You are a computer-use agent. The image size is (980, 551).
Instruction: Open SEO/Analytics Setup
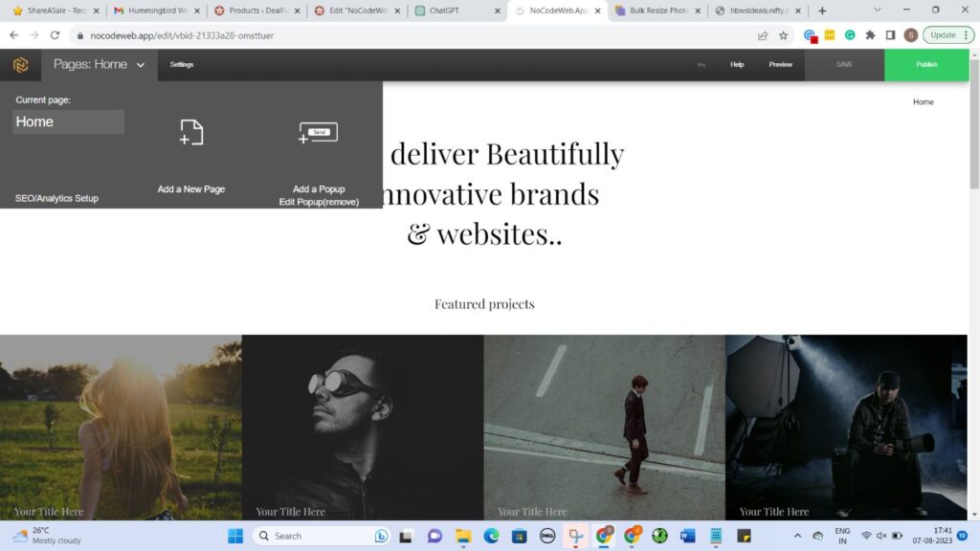coord(57,198)
